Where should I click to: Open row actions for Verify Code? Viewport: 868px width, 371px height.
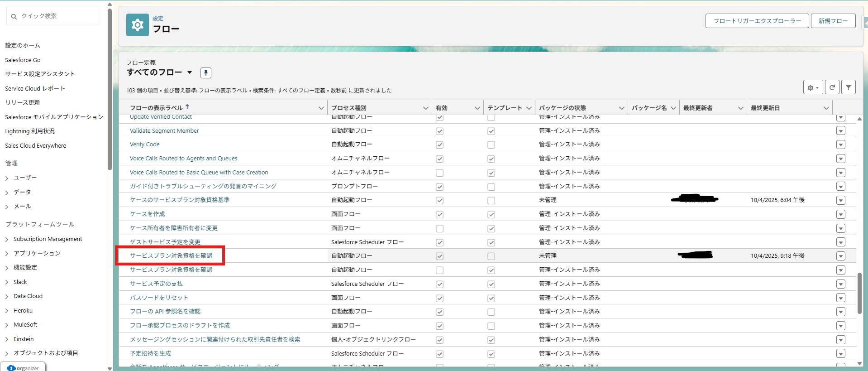(x=840, y=145)
